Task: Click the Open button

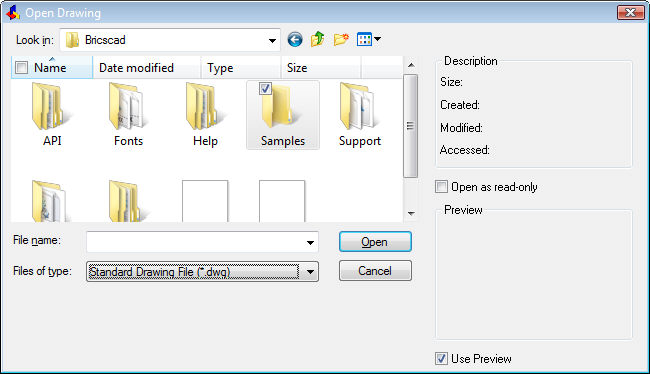Action: tap(375, 242)
